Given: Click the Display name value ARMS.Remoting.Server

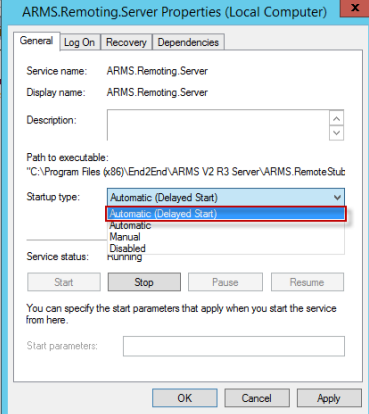Looking at the screenshot, I should tap(157, 92).
